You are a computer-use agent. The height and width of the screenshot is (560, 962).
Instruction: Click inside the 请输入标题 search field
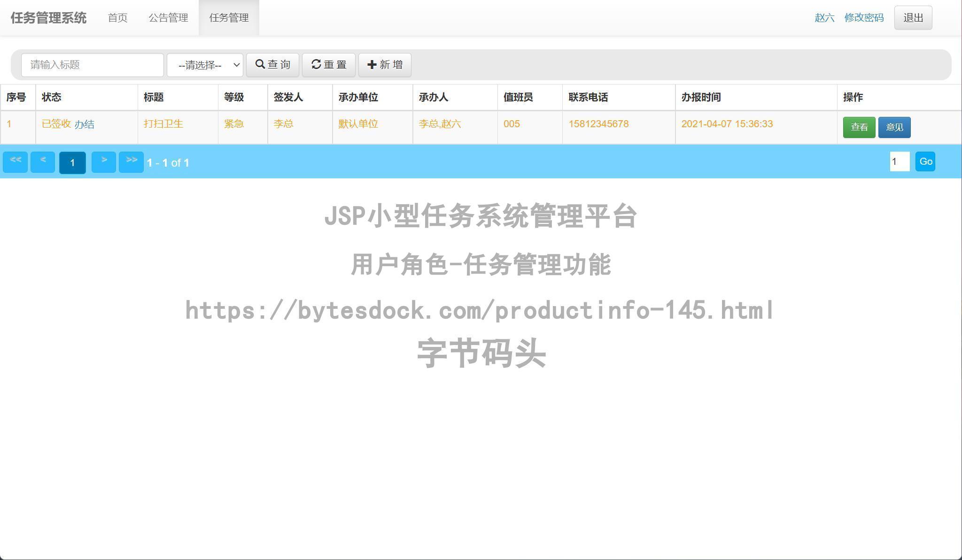pyautogui.click(x=92, y=65)
